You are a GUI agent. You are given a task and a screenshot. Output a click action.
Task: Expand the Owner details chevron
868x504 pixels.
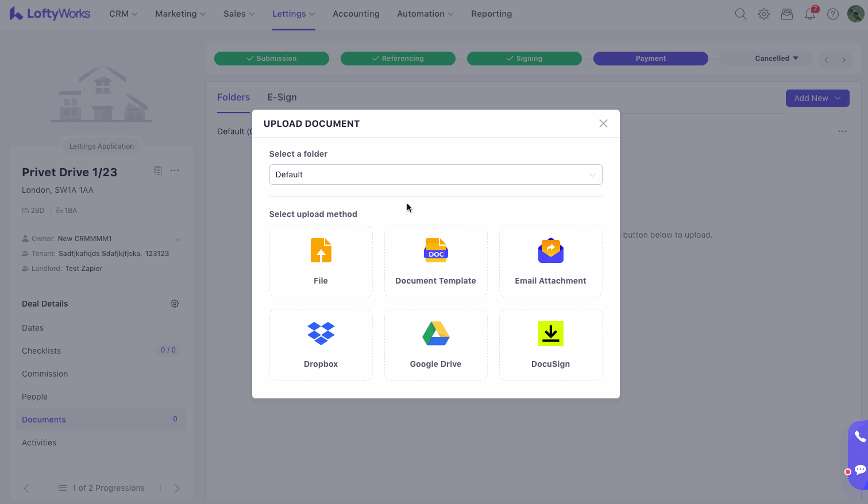tap(178, 239)
